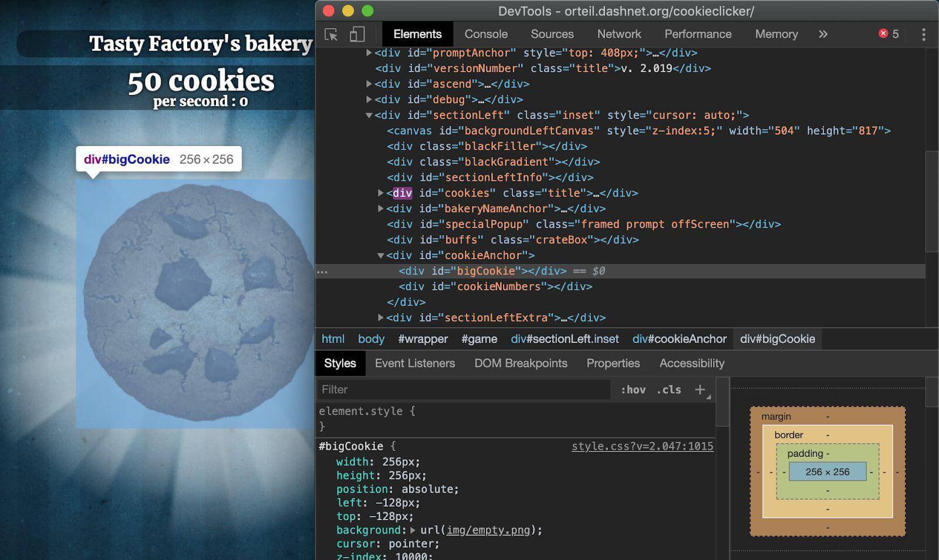Open the Memory tab
This screenshot has width=939, height=560.
click(x=776, y=34)
